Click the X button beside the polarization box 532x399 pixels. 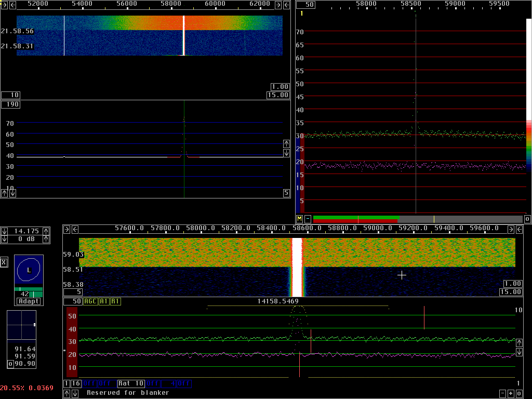coord(4,262)
